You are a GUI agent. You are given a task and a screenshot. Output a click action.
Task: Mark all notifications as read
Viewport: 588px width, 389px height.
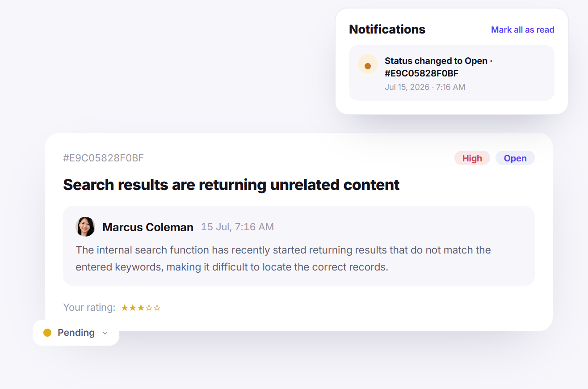click(523, 30)
